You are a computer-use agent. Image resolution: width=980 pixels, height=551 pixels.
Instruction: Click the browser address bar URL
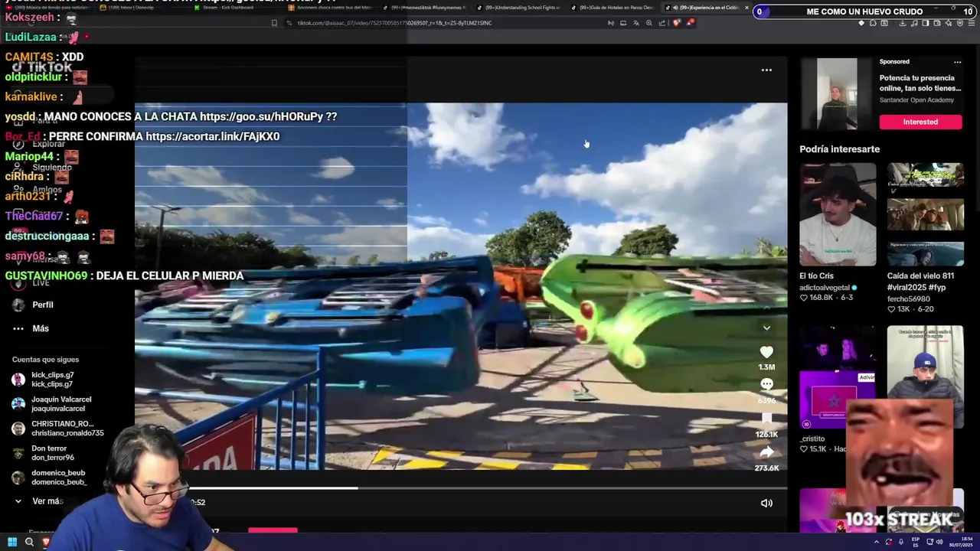394,23
